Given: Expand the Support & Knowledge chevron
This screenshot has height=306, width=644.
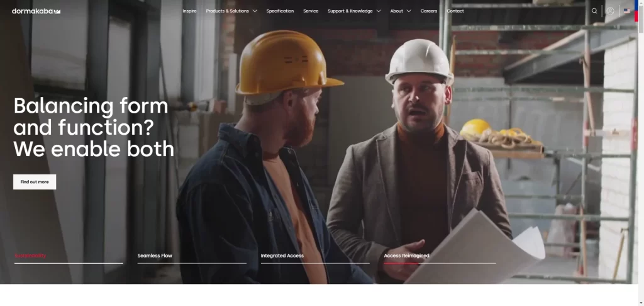Looking at the screenshot, I should pyautogui.click(x=378, y=11).
